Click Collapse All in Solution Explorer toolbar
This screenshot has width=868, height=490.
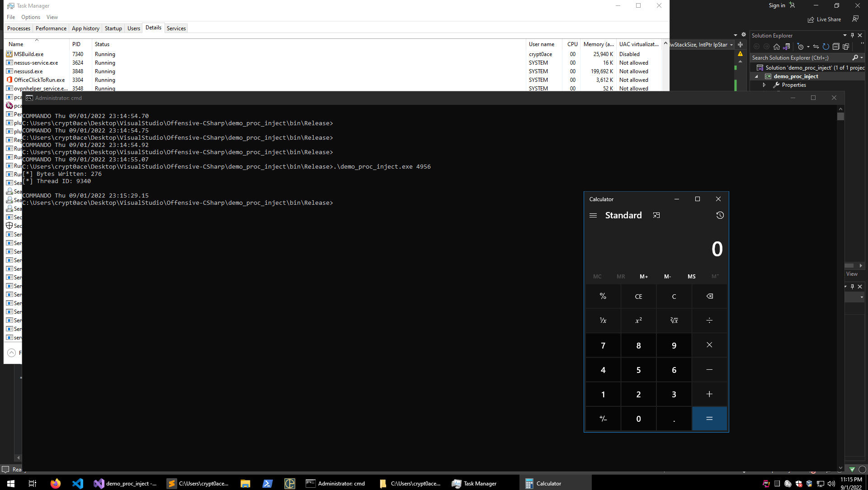836,47
